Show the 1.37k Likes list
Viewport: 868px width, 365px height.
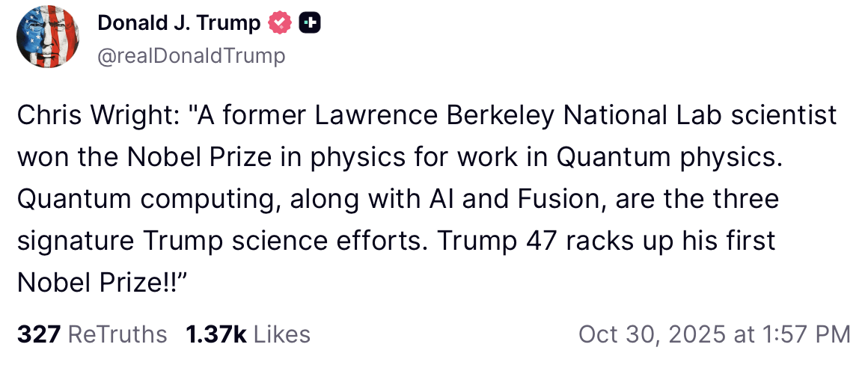click(248, 334)
